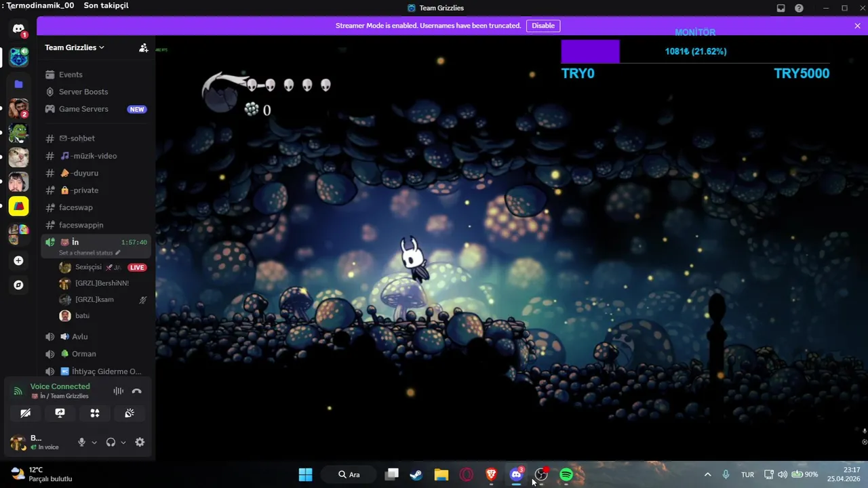Open the Inbox icon in the title bar
The width and height of the screenshot is (868, 488).
pyautogui.click(x=781, y=8)
